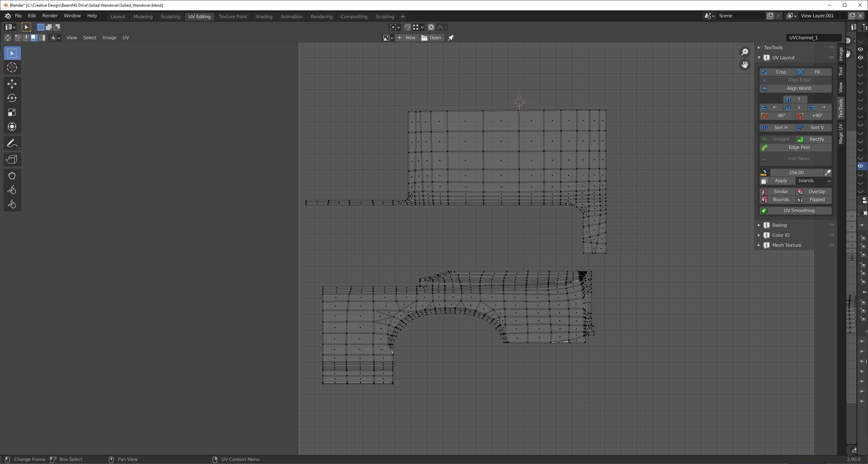Click the zoom magnifier viewport gizmo
The height and width of the screenshot is (464, 868).
744,52
